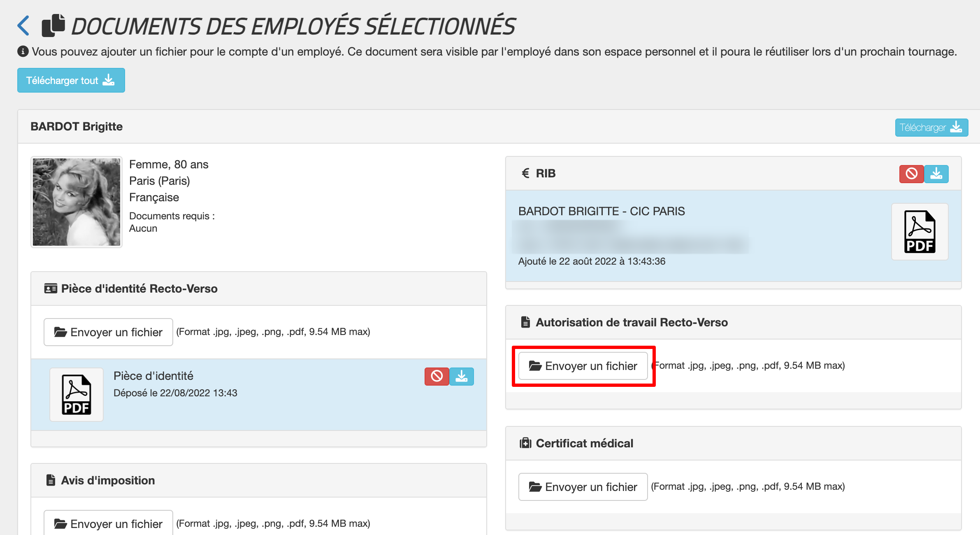Open the RIB PDF file icon
980x535 pixels.
coord(920,232)
